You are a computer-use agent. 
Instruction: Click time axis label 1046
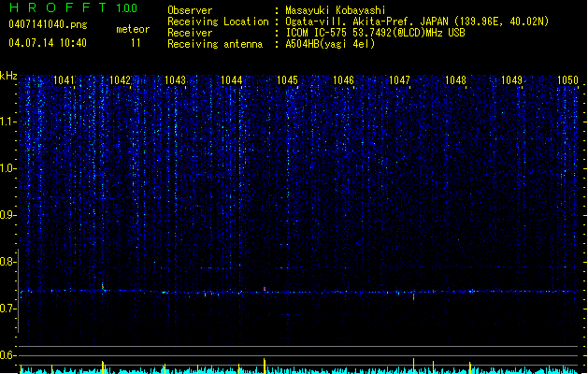[343, 79]
